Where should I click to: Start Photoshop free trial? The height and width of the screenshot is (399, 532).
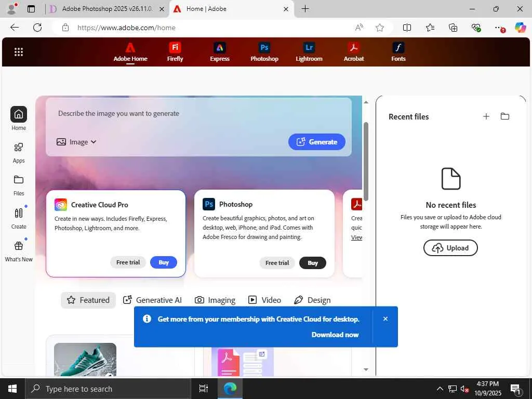pyautogui.click(x=277, y=262)
